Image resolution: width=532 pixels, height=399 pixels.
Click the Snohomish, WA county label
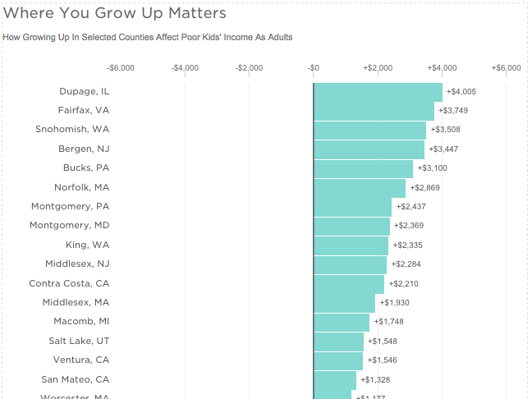tap(72, 130)
